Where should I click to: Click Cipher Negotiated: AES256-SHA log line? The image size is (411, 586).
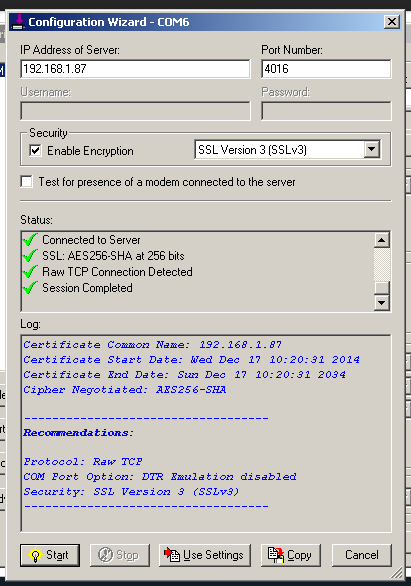click(125, 390)
